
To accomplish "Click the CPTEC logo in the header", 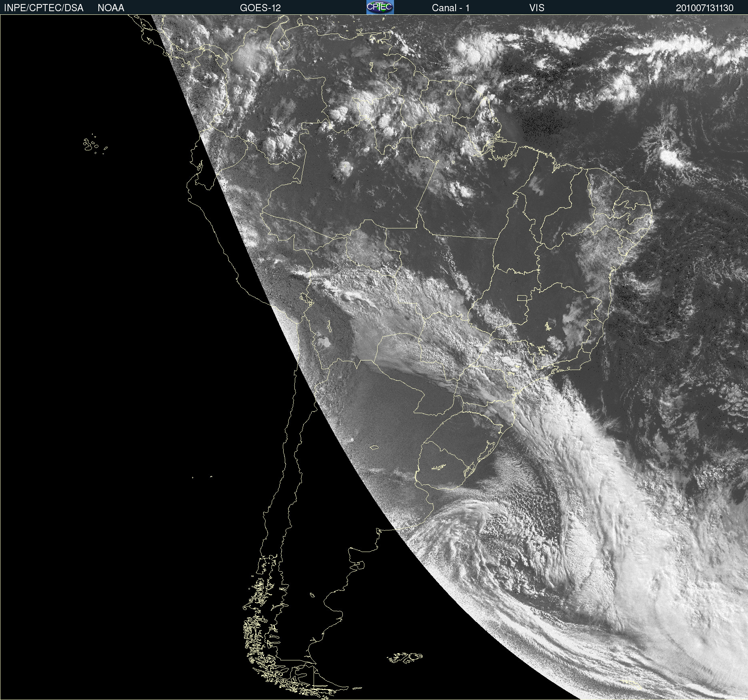I will point(380,7).
